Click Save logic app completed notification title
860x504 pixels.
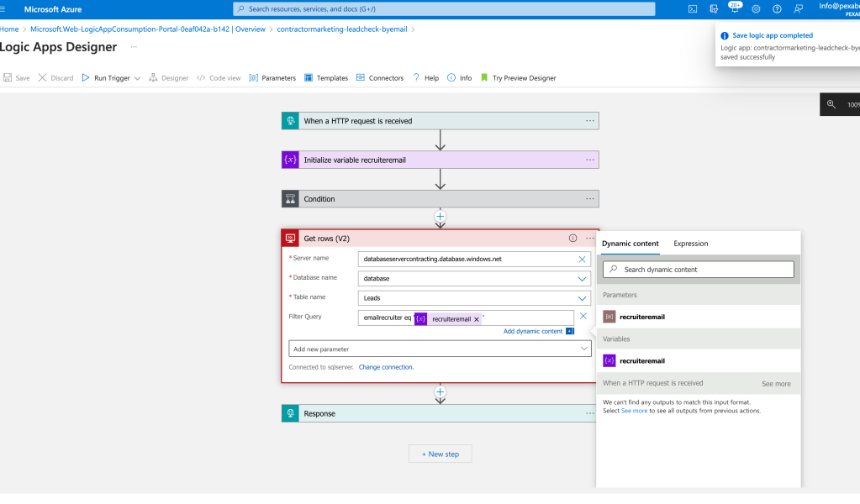pyautogui.click(x=773, y=35)
